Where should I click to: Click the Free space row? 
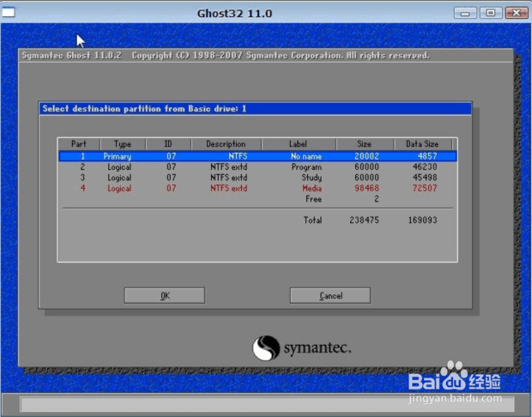click(x=258, y=199)
